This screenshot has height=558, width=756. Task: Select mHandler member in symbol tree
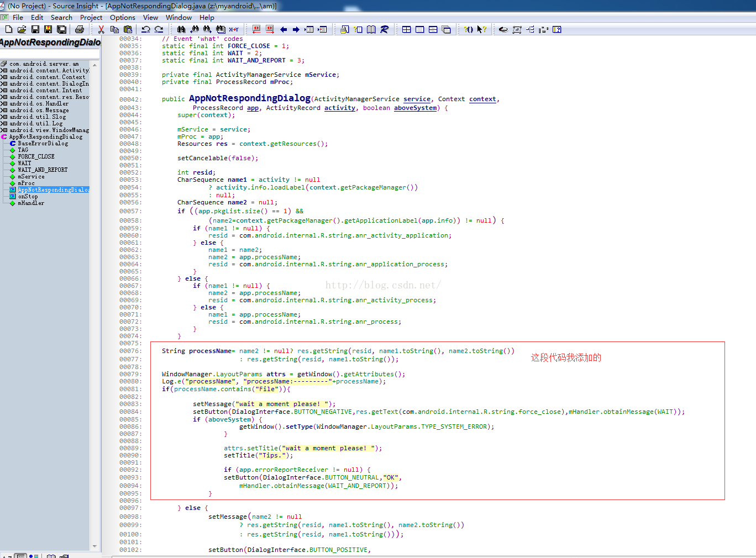click(x=31, y=203)
